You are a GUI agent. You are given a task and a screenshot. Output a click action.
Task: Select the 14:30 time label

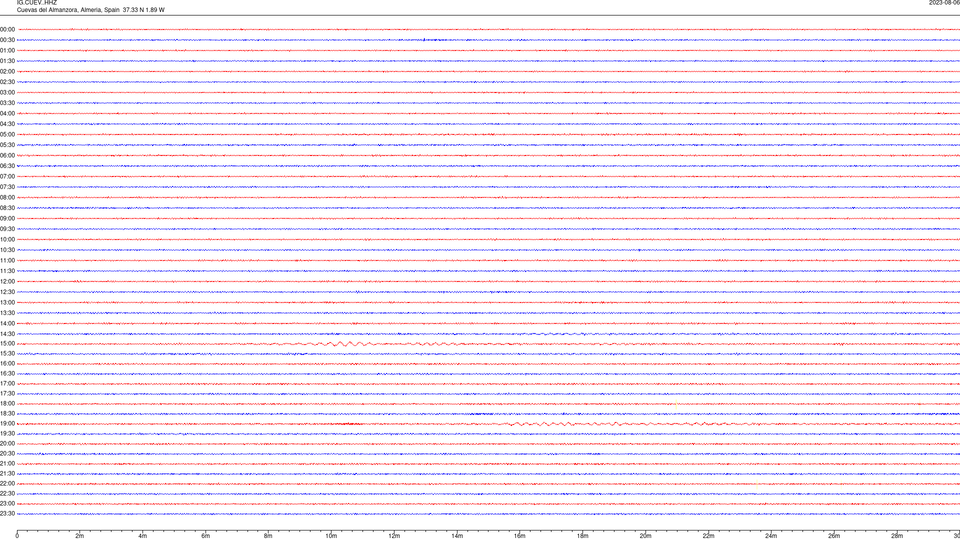tap(7, 334)
